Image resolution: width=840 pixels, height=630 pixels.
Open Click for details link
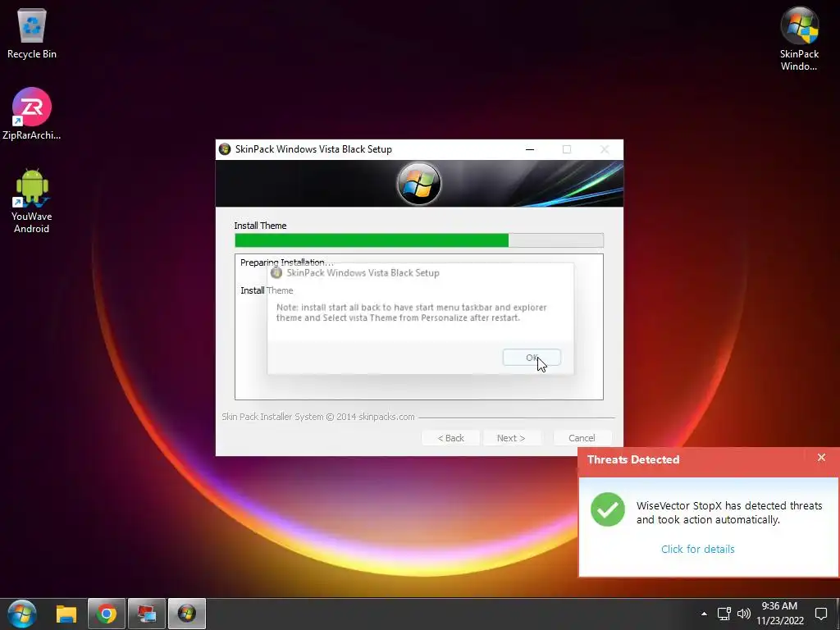coord(697,549)
